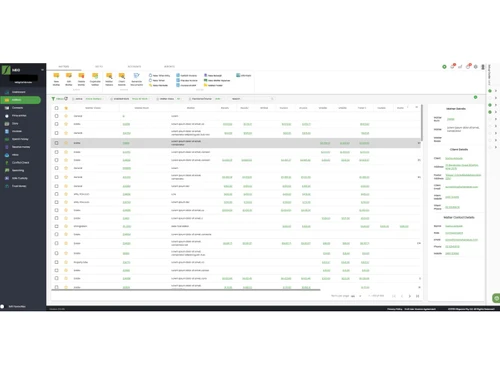Create a New Reminder from ribbon
Viewport: 500px width, 375px height.
tap(158, 85)
